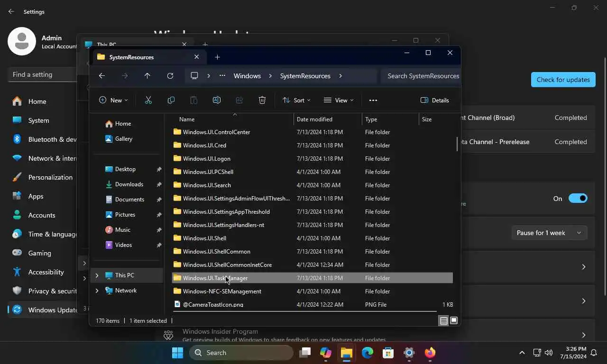Viewport: 607px width, 364px height.
Task: Click the chevron after SystemResources in address bar
Action: point(340,76)
